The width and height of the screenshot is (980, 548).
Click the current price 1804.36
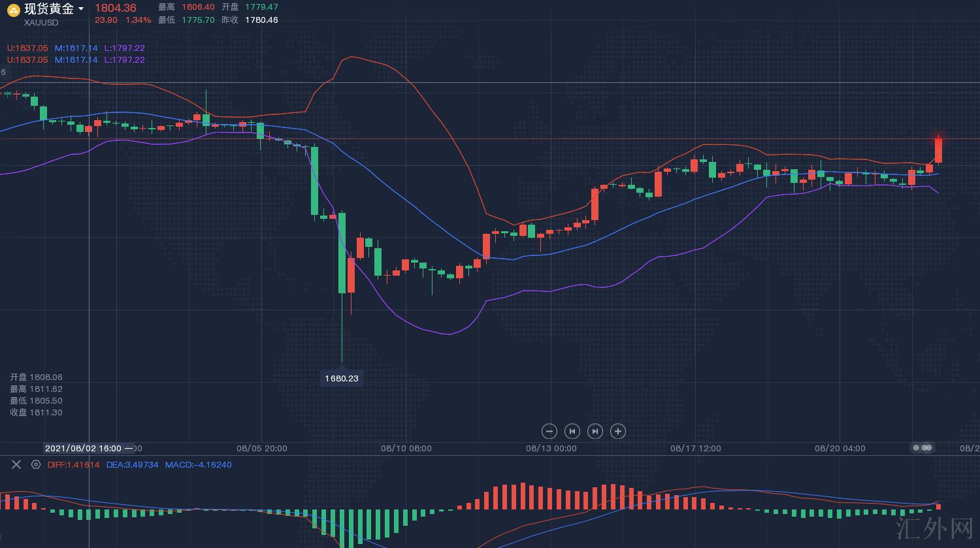pos(116,8)
